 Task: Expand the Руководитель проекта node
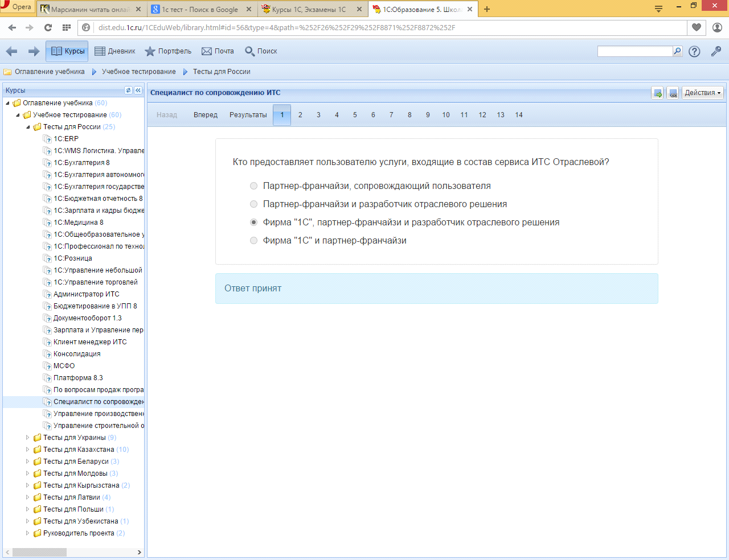pos(27,533)
